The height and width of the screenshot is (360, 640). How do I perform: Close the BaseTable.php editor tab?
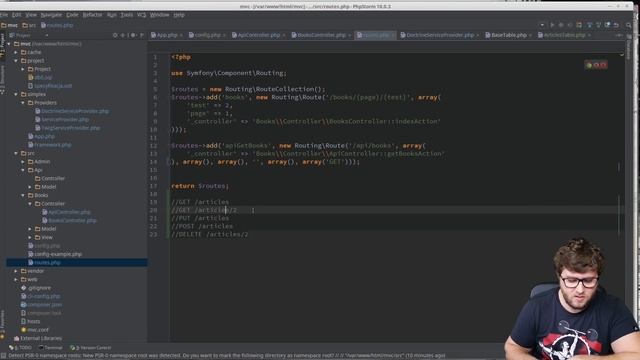[530, 36]
